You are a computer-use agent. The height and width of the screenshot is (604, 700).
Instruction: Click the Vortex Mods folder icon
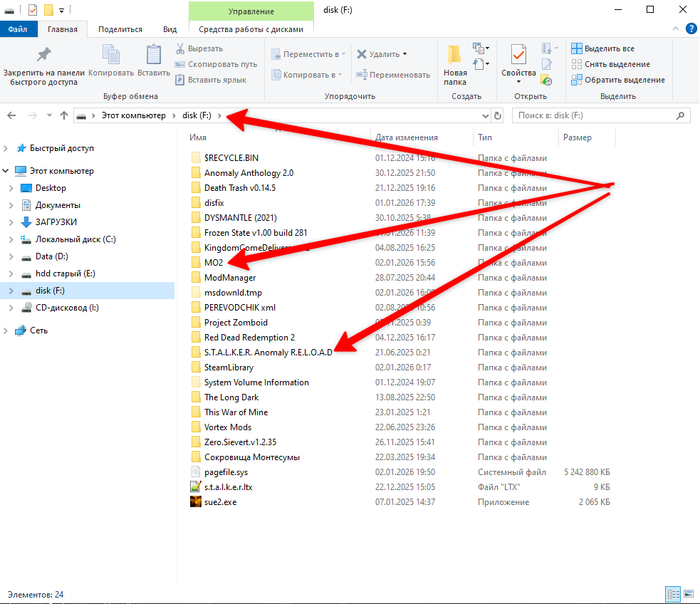[x=196, y=427]
